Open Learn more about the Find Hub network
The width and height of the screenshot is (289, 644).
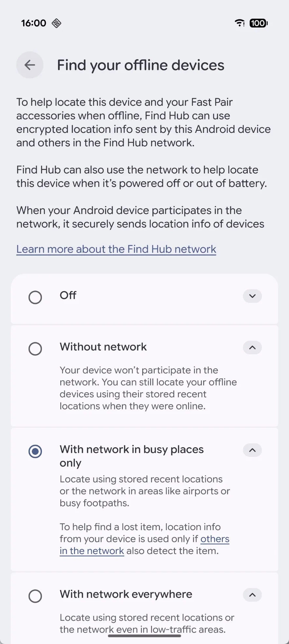(116, 249)
